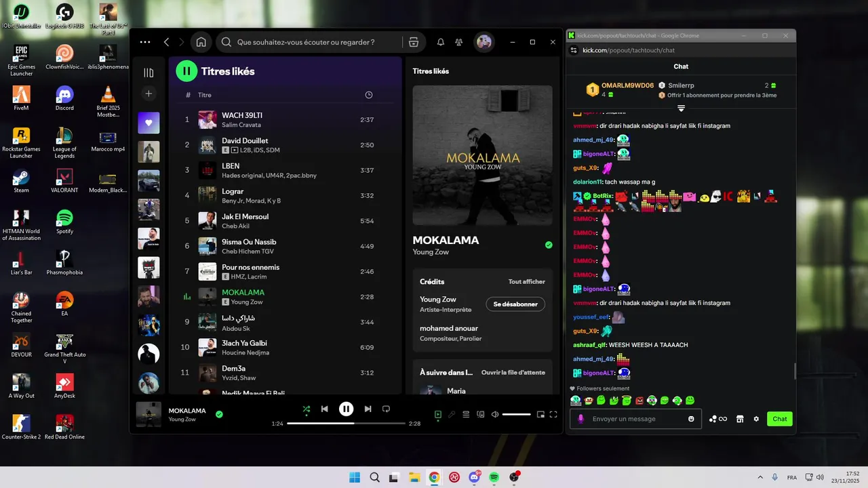Click the green Titres likés pause button
The height and width of the screenshot is (488, 868).
coord(186,70)
